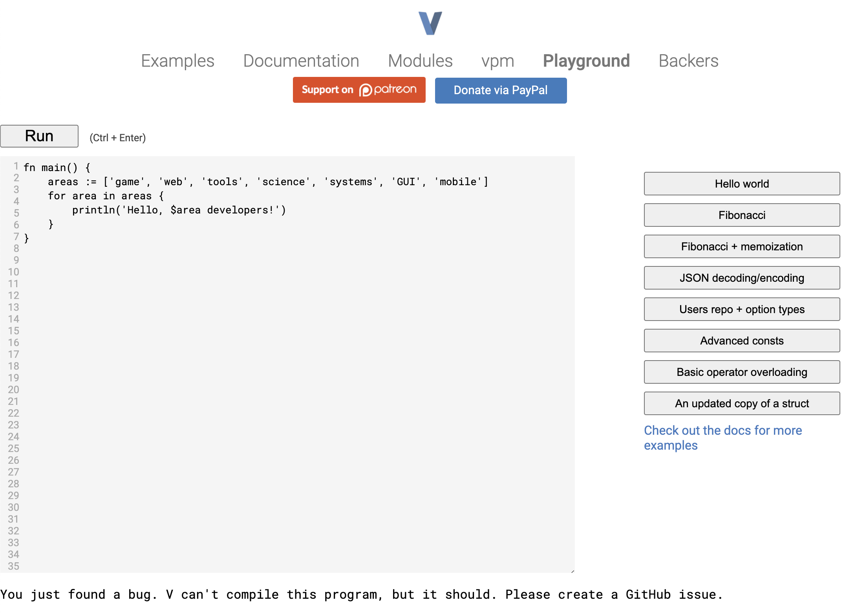The image size is (856, 616).
Task: Open the Documentation page
Action: click(x=301, y=61)
